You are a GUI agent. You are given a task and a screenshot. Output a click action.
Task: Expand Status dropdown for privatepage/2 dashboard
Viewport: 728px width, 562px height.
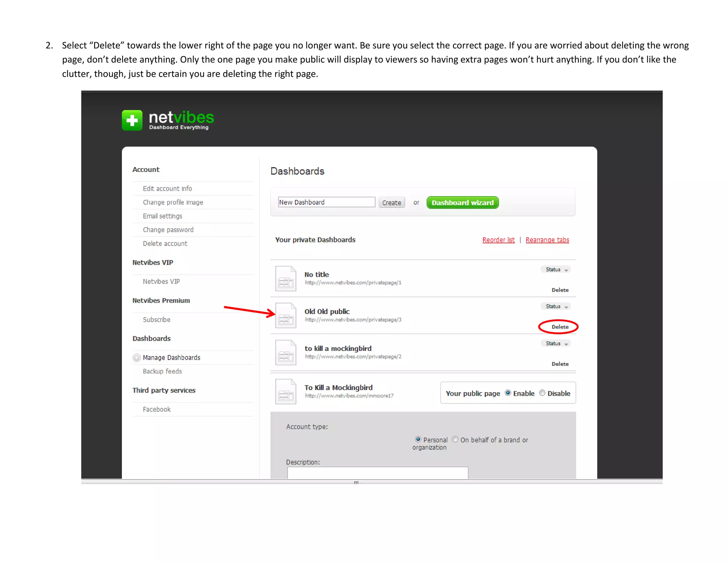pyautogui.click(x=556, y=344)
